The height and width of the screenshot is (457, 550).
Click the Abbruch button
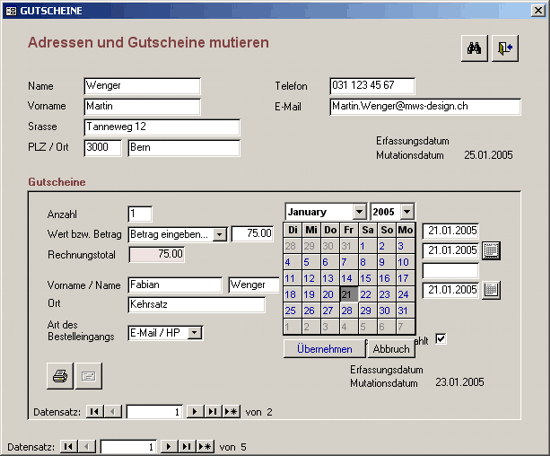click(391, 349)
